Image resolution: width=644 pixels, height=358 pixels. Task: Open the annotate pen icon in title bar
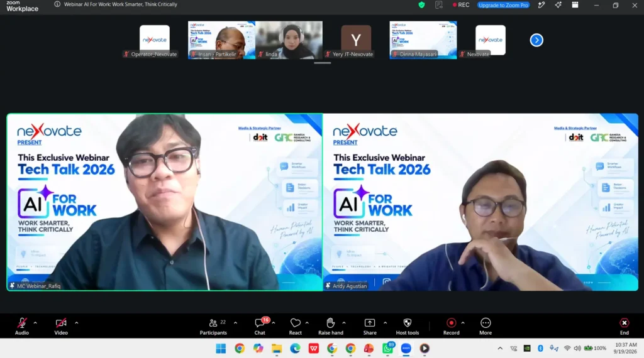pyautogui.click(x=541, y=5)
